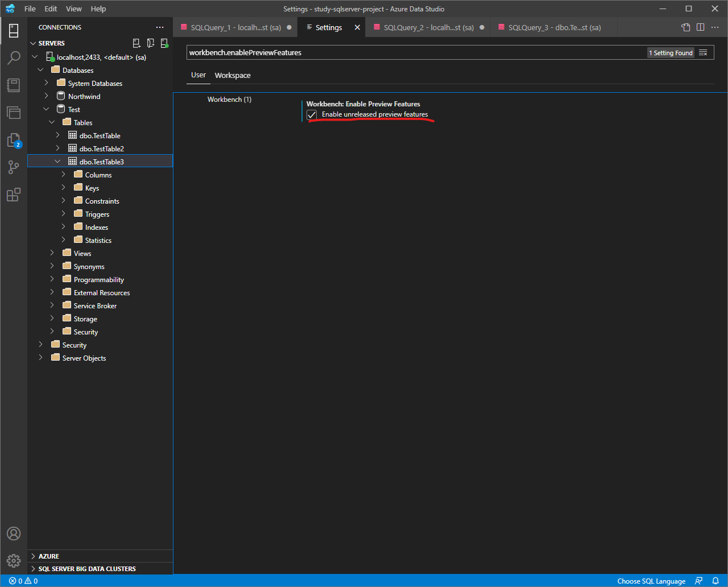The height and width of the screenshot is (587, 728).
Task: Click the notifications bell in status bar
Action: point(715,581)
